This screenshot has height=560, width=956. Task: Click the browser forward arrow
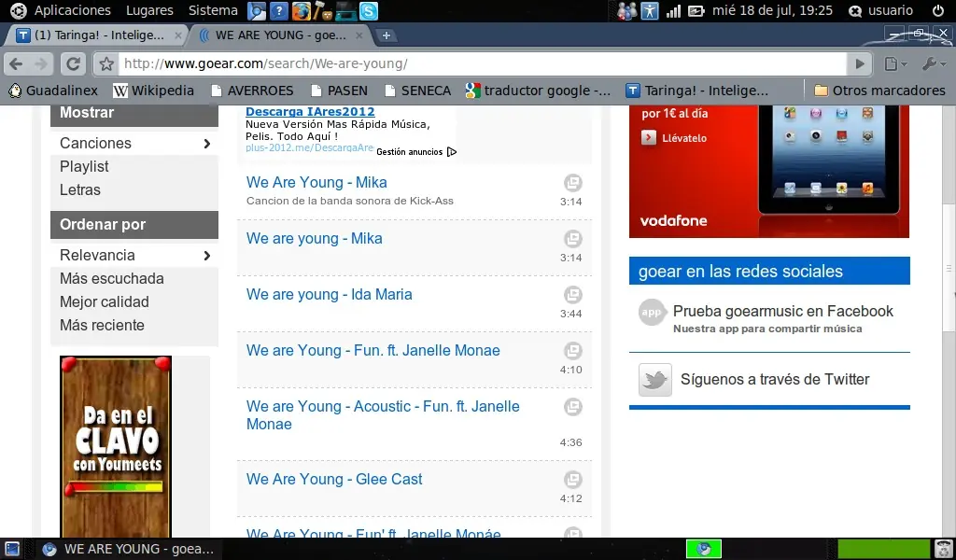(41, 63)
